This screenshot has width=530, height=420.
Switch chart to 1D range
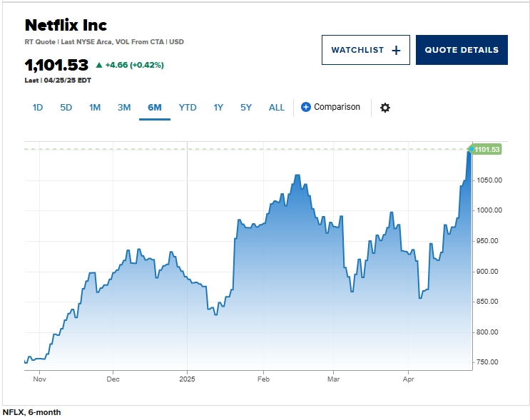pyautogui.click(x=38, y=108)
